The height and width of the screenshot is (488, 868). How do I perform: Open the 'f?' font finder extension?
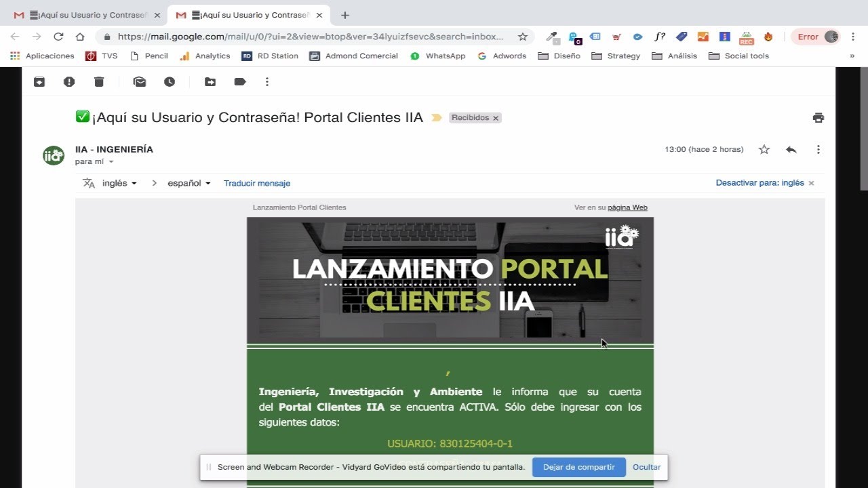click(660, 37)
